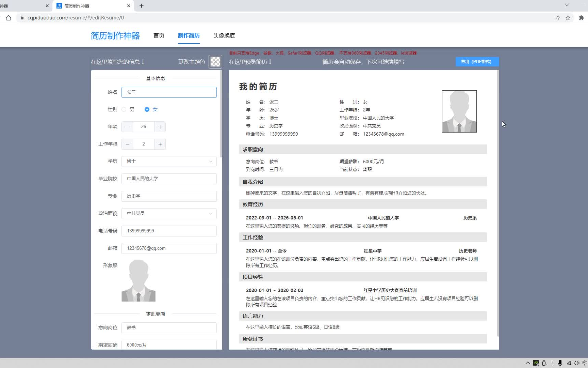Viewport: 588px width, 368px height.
Task: Click the USB device tray icon
Action: [544, 363]
